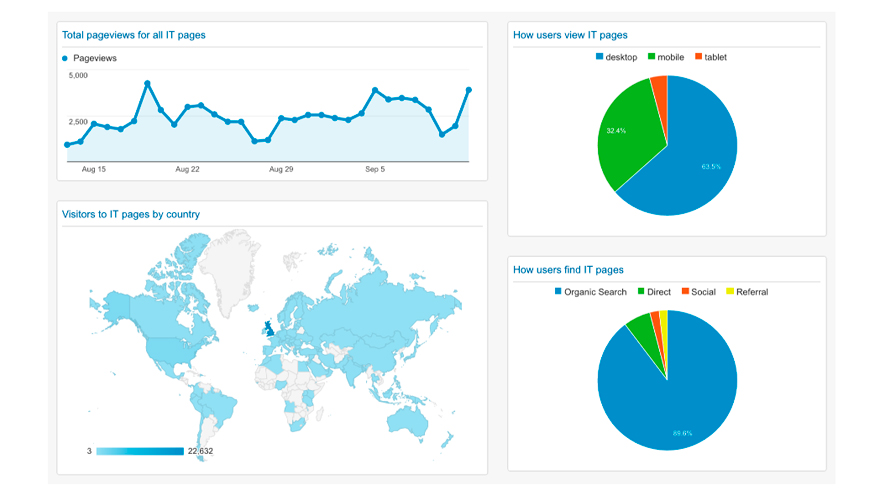Click the orange tablet pie slice
The width and height of the screenshot is (880, 500).
660,90
